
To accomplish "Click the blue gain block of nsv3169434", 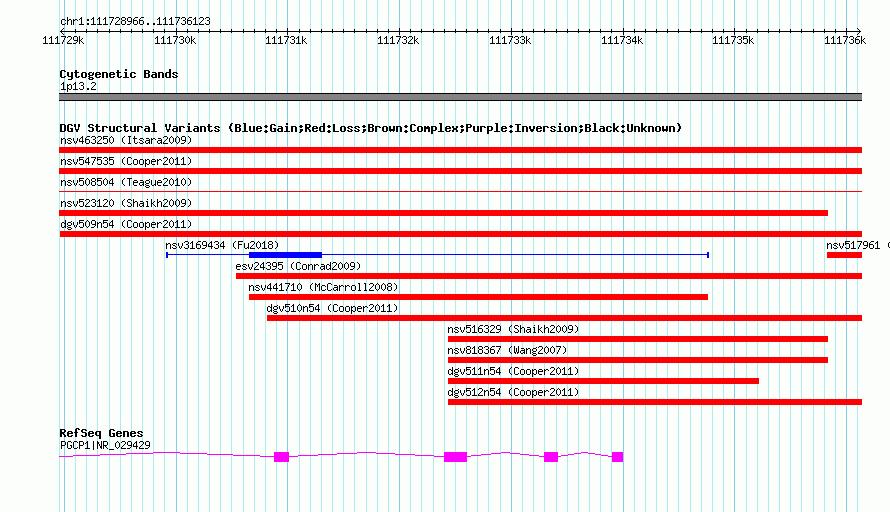I will point(286,255).
